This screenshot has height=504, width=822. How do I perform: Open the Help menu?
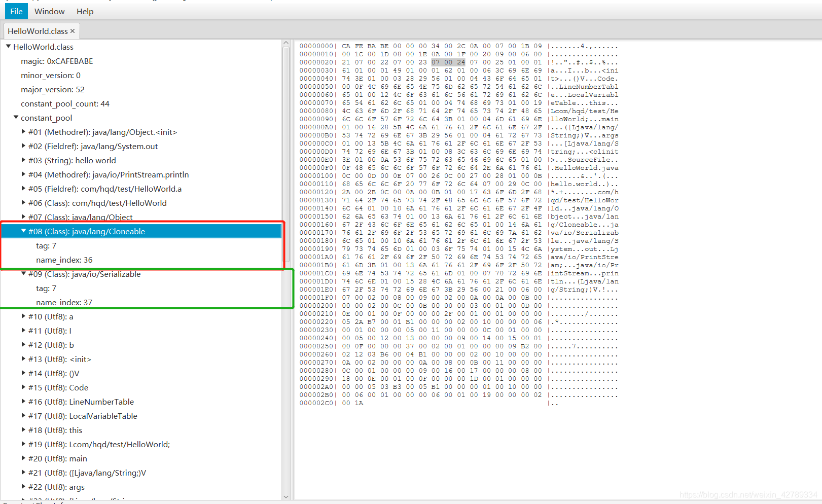click(85, 11)
